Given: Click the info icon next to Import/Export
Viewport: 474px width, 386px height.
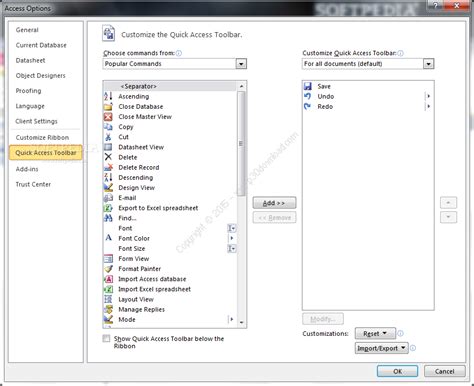Looking at the screenshot, I should click(413, 348).
